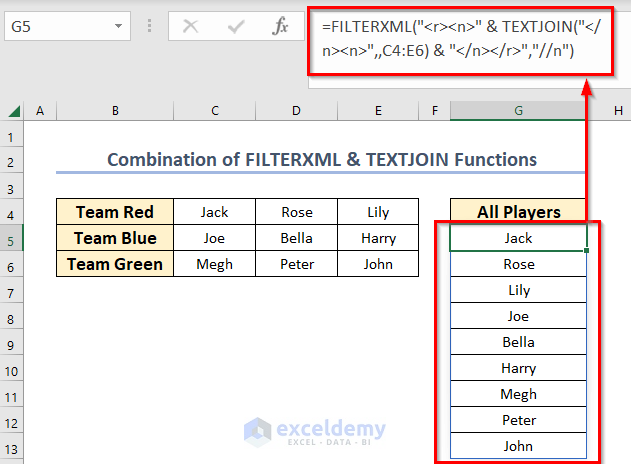The height and width of the screenshot is (464, 631).
Task: Click cell D4 containing 'Rose'
Action: (297, 212)
